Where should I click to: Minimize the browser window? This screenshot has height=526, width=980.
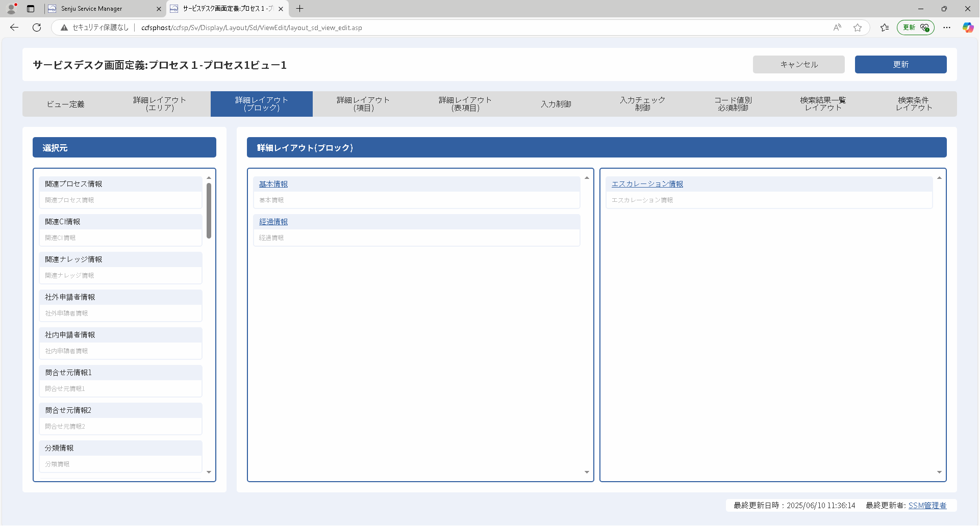921,9
